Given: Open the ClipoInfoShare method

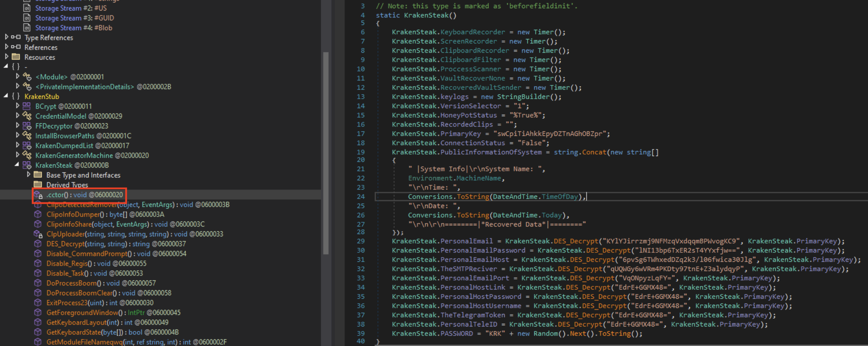Looking at the screenshot, I should (x=125, y=224).
